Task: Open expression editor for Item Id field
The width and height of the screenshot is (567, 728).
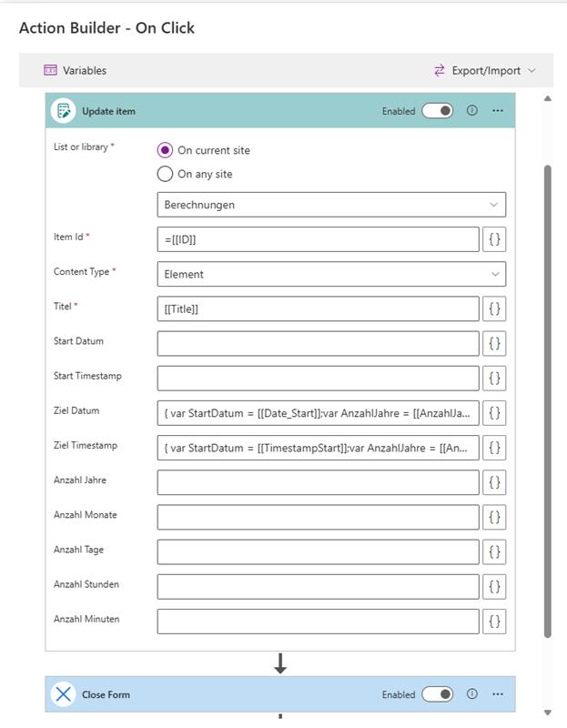Action: tap(494, 239)
